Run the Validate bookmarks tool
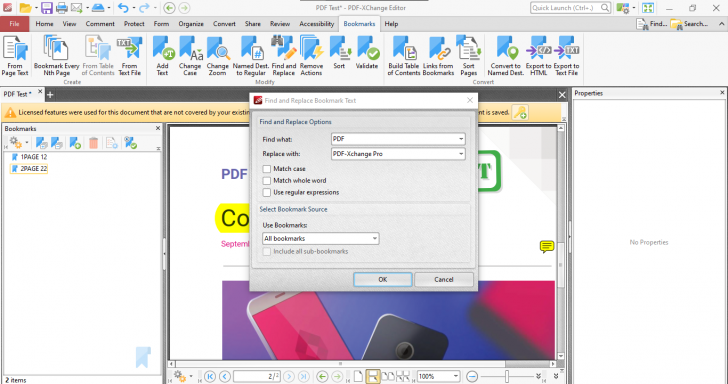The image size is (728, 384). 367,52
